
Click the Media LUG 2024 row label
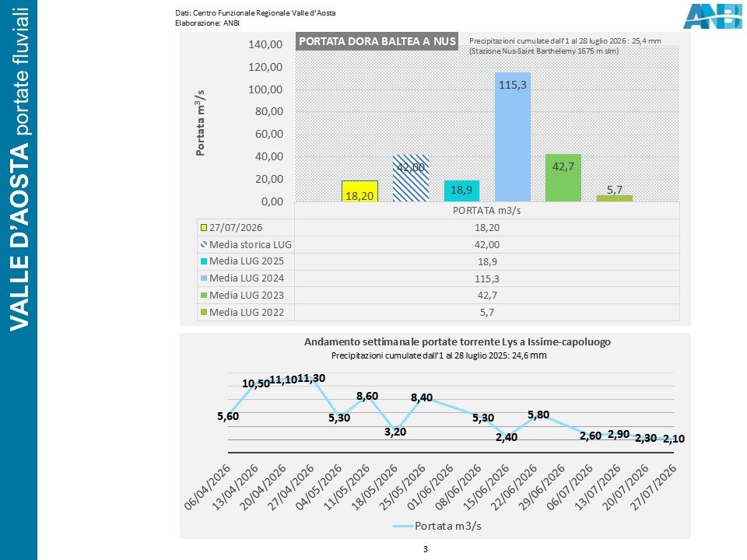click(x=247, y=278)
